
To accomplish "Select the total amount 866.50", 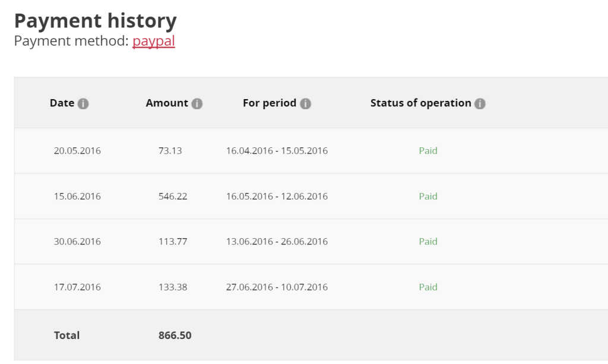I will (x=175, y=335).
